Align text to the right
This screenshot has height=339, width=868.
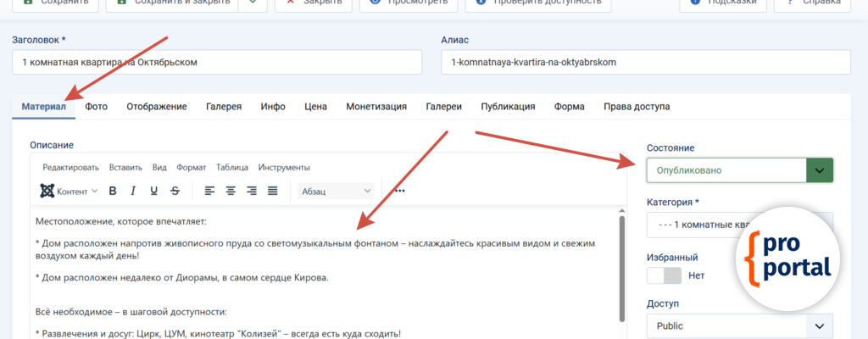click(252, 191)
